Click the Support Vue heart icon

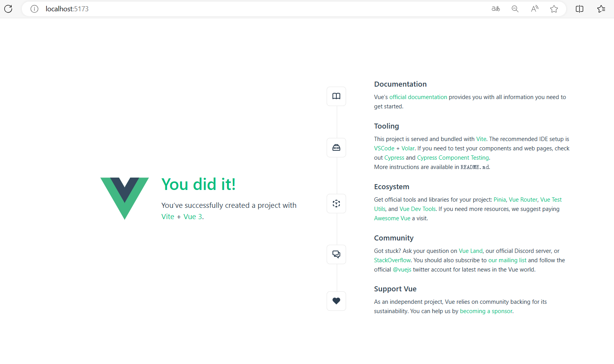coord(336,301)
